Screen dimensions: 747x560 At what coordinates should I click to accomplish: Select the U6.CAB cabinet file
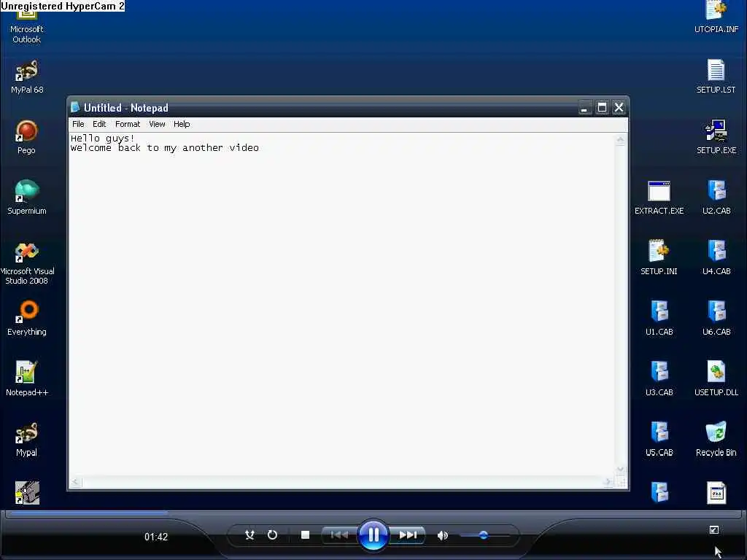716,318
